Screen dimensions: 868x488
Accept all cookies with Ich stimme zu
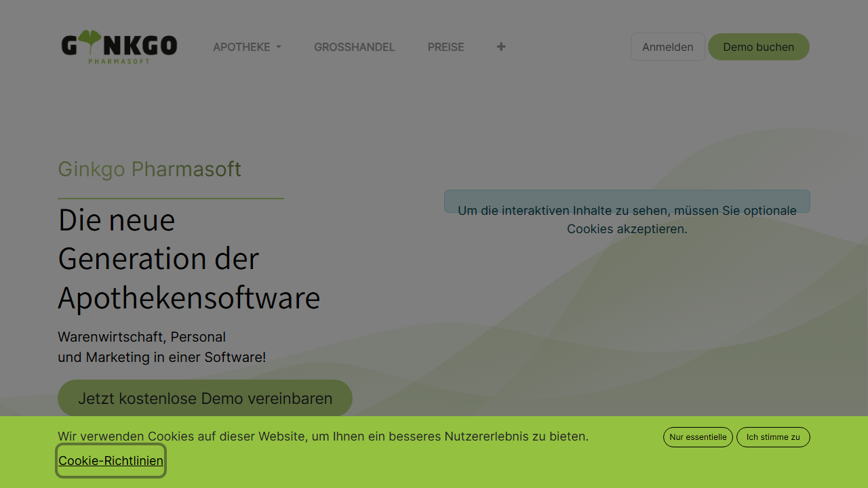tap(773, 437)
